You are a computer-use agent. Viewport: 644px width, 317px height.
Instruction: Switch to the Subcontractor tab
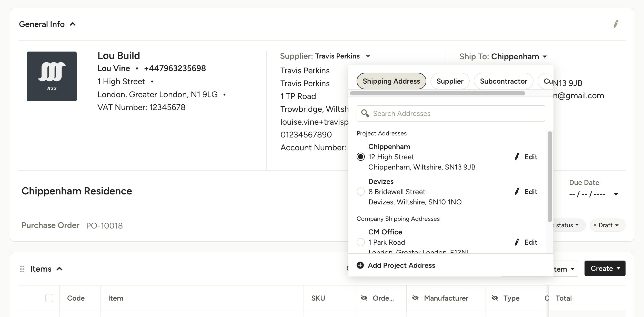click(504, 81)
